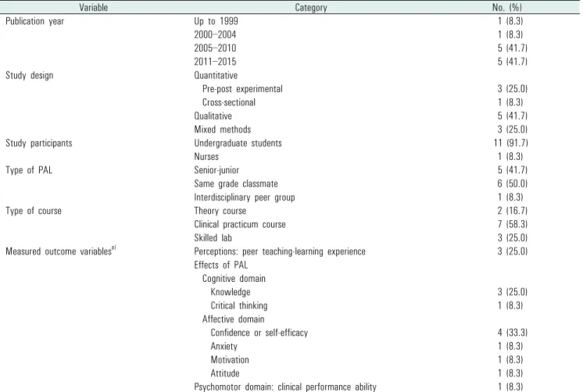The width and height of the screenshot is (583, 392).
Task: Click the 'Affective domain' subheading
Action: click(x=233, y=319)
